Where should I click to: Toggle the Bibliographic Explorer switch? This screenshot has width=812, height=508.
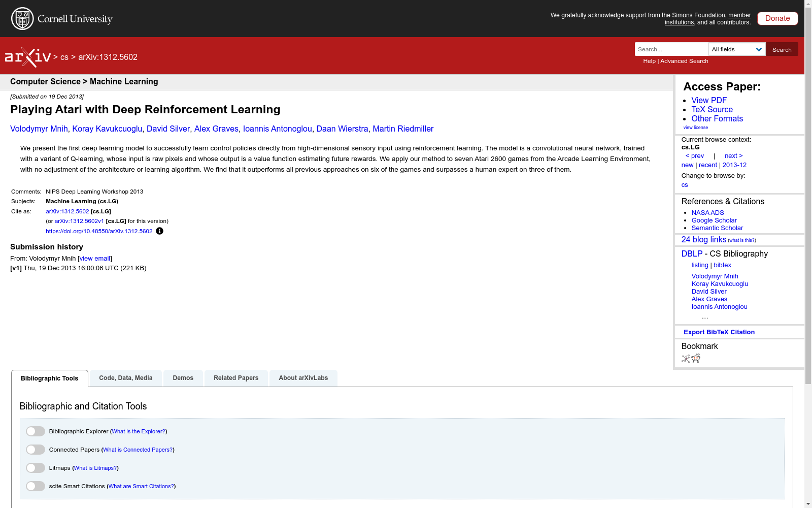[x=36, y=431]
